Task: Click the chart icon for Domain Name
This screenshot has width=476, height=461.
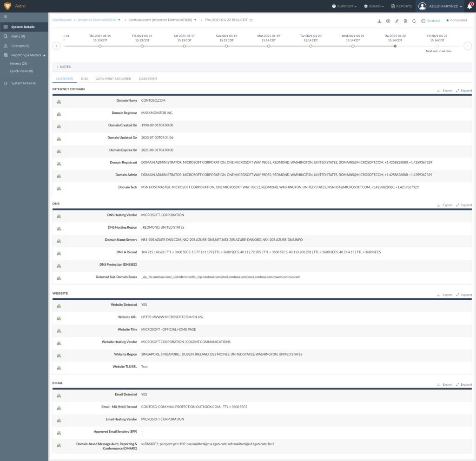Action: [x=59, y=102]
